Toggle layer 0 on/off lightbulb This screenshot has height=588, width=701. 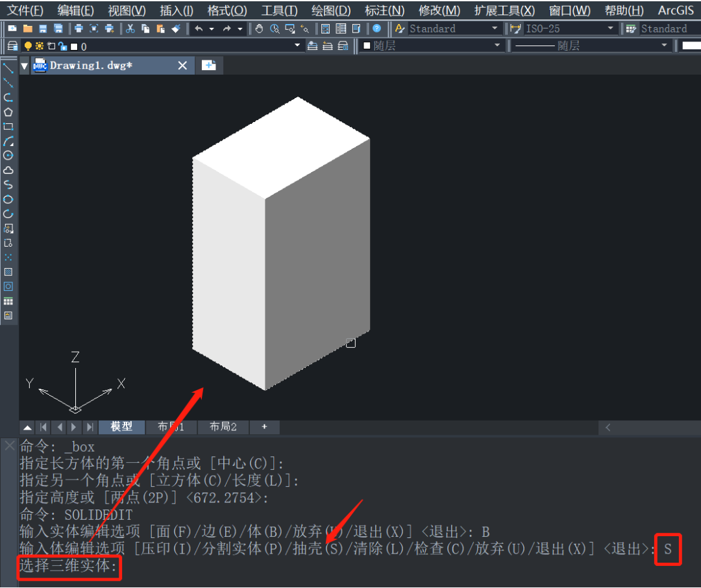(x=28, y=45)
